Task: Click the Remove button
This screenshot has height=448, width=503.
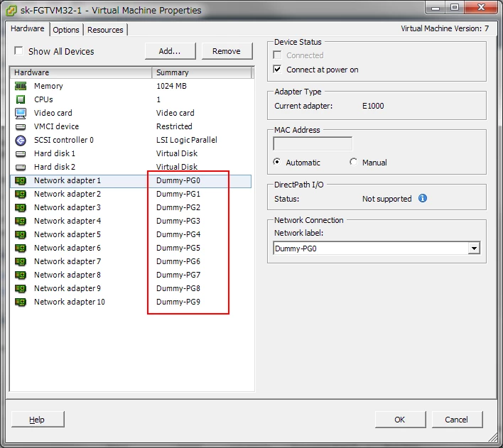Action: pyautogui.click(x=227, y=51)
